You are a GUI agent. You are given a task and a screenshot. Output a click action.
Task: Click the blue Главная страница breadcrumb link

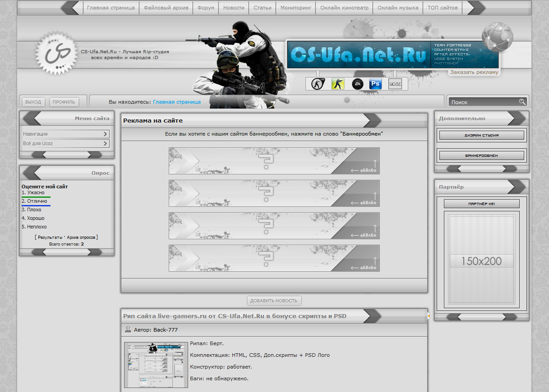tap(177, 102)
